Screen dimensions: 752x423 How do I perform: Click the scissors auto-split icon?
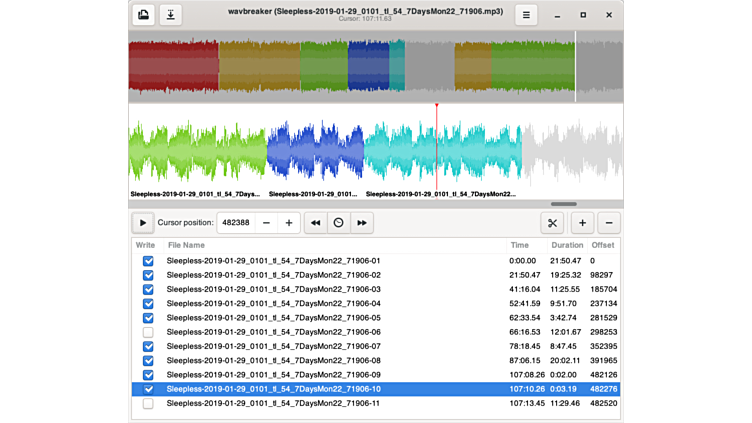(552, 223)
